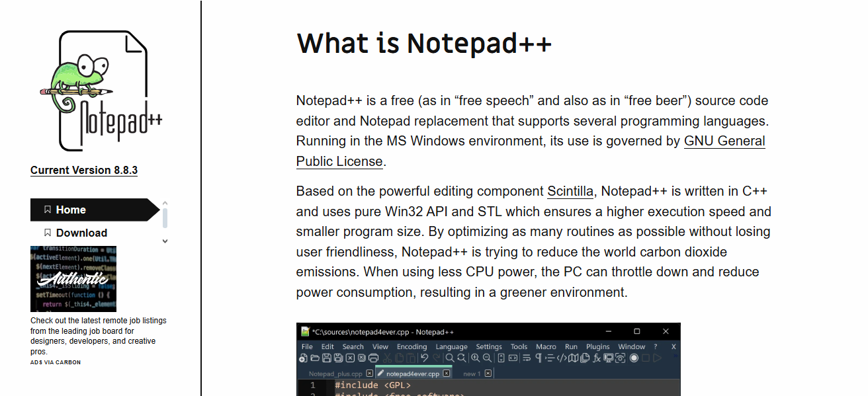Open the Tools menu
868x396 pixels.
coord(519,346)
